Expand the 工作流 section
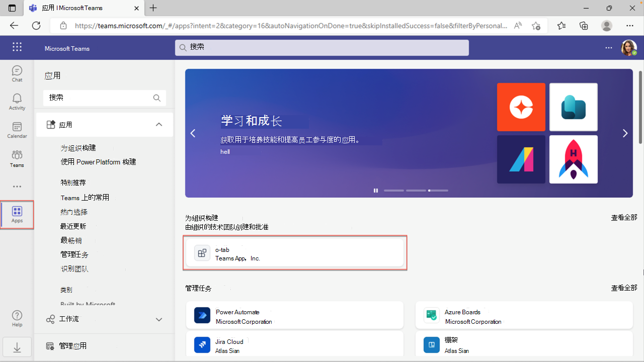 click(105, 319)
